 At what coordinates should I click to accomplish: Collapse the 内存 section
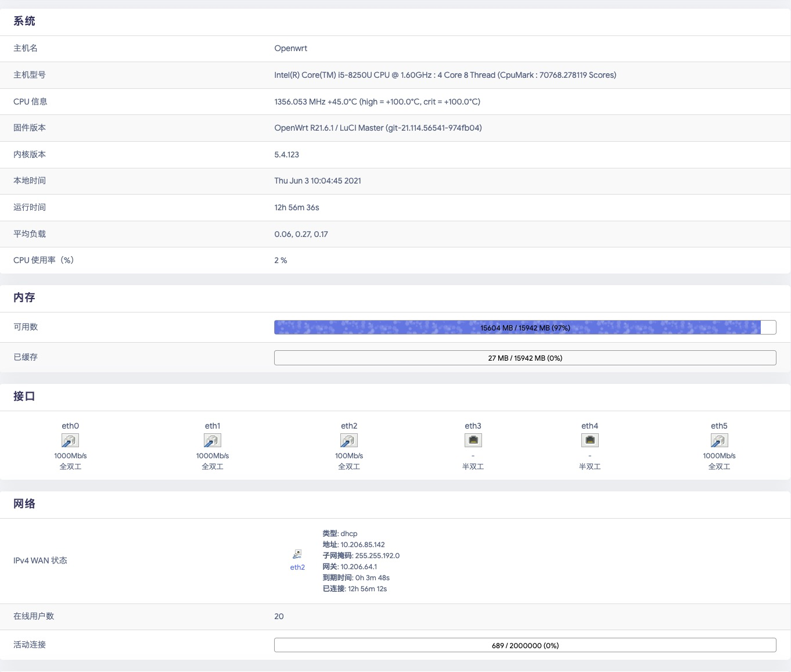click(x=23, y=297)
